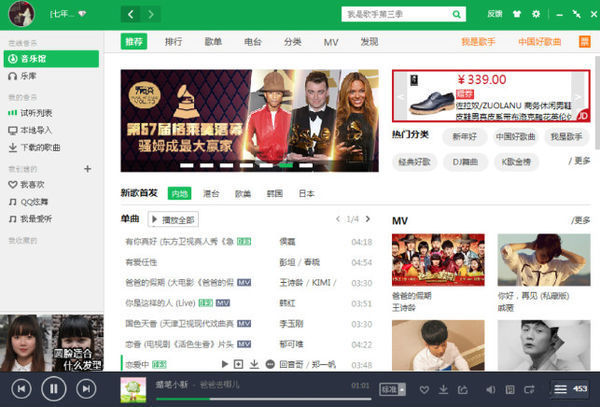The image size is (600, 407).
Task: Click the ¥339.00 shoe advertisement
Action: tap(491, 96)
